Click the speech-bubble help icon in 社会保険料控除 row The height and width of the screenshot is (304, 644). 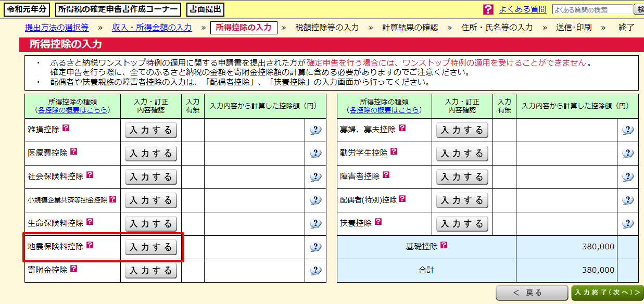point(315,177)
